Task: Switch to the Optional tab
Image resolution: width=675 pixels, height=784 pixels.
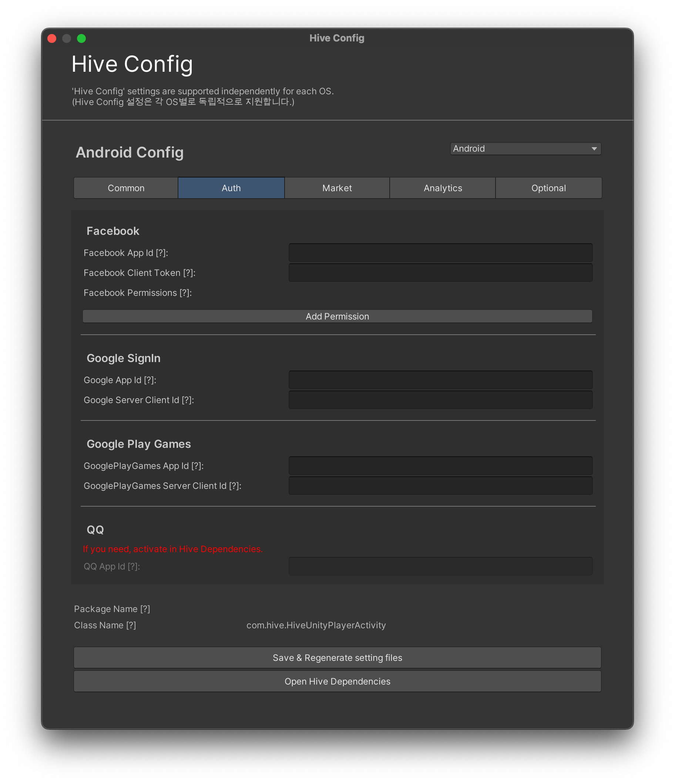Action: [x=548, y=188]
